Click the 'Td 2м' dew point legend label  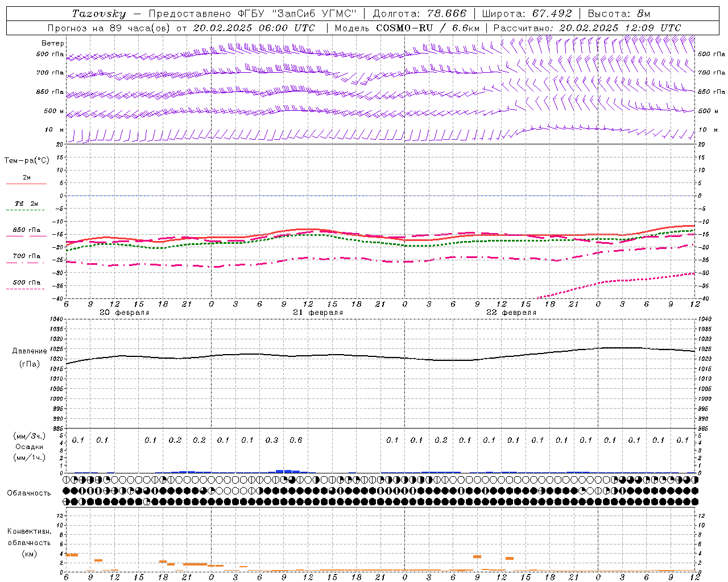27,203
